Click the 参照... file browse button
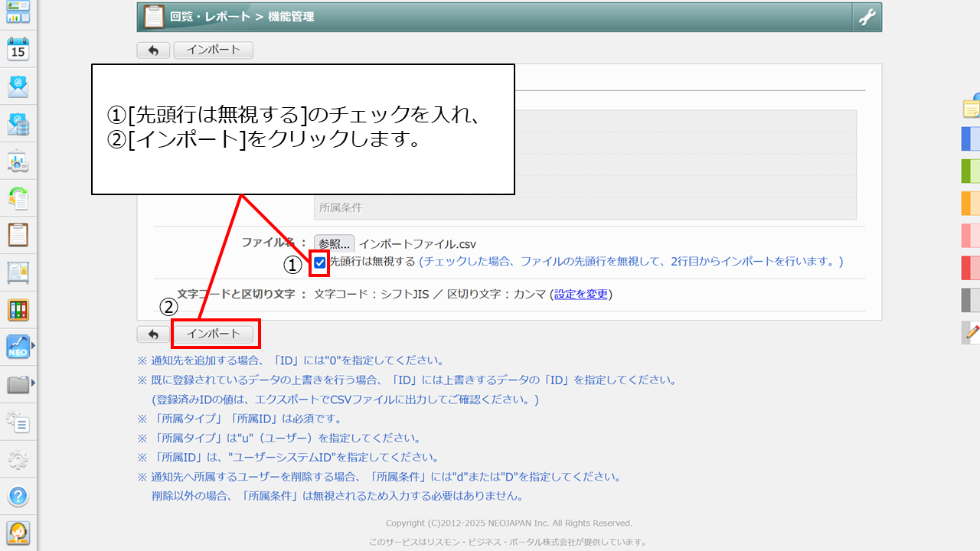Image resolution: width=980 pixels, height=551 pixels. [x=334, y=244]
